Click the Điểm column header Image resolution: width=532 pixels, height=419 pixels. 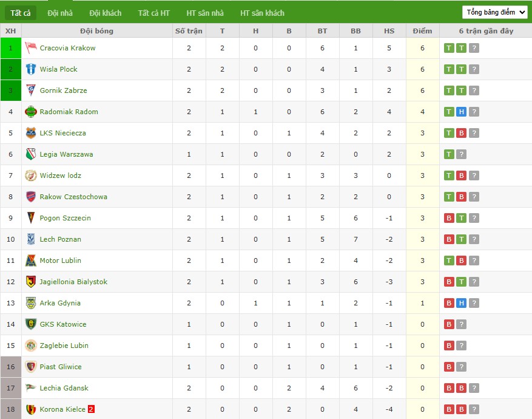click(422, 31)
